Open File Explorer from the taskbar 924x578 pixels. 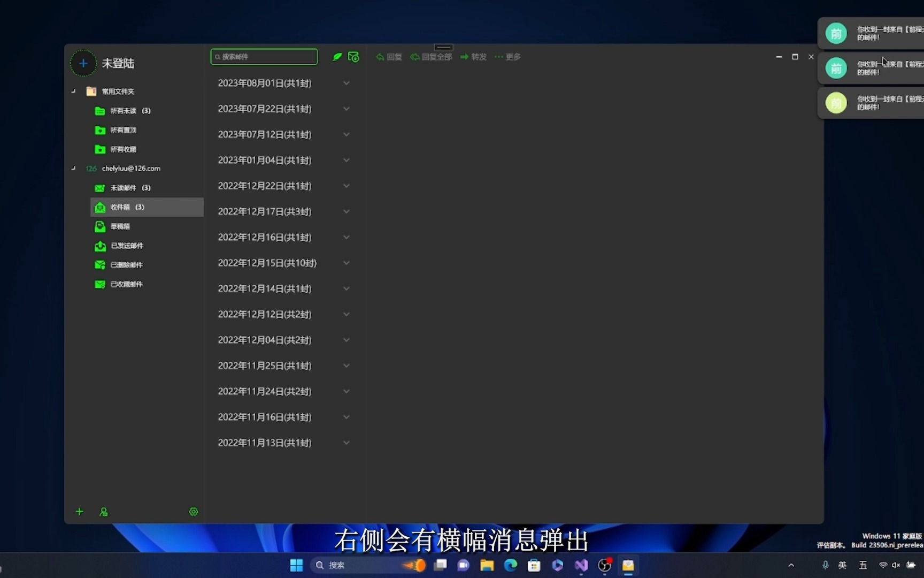487,565
